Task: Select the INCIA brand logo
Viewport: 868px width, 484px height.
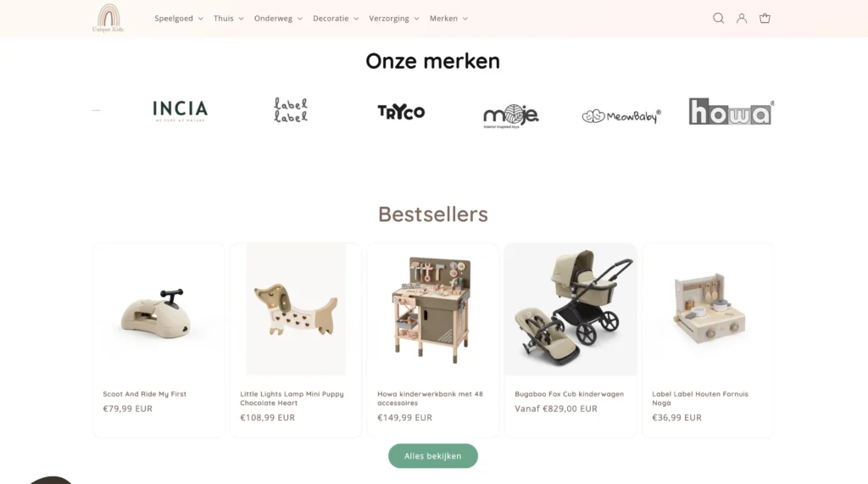Action: (x=180, y=111)
